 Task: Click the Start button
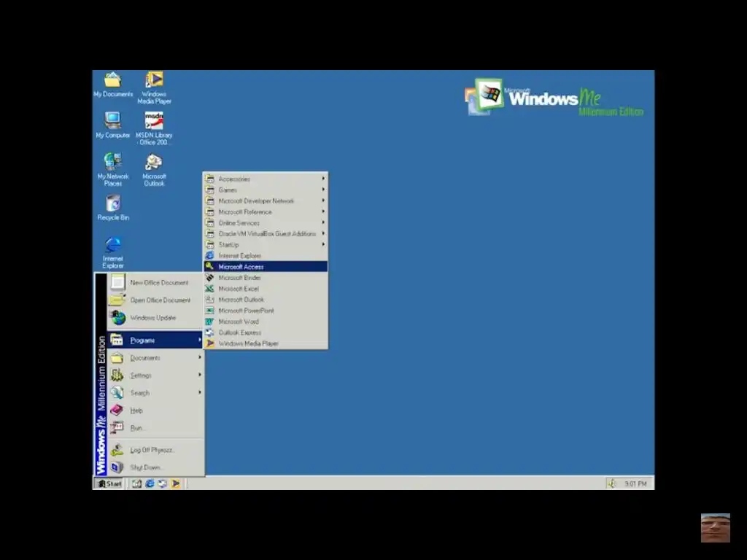pyautogui.click(x=109, y=483)
